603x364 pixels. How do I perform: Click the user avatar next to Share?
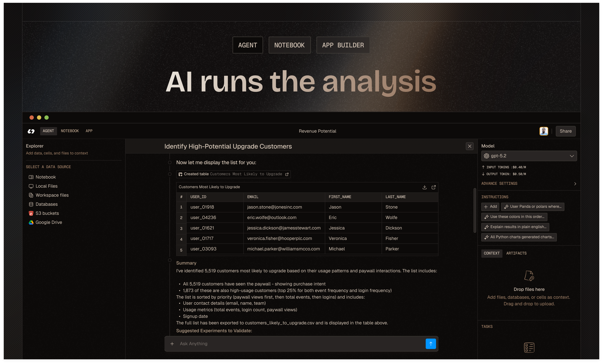pyautogui.click(x=544, y=131)
